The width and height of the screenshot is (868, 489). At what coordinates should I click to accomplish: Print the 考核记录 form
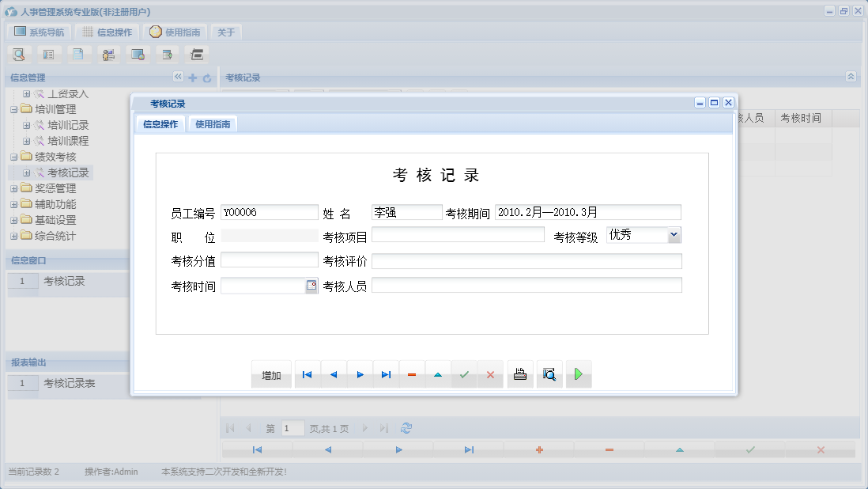pos(520,374)
